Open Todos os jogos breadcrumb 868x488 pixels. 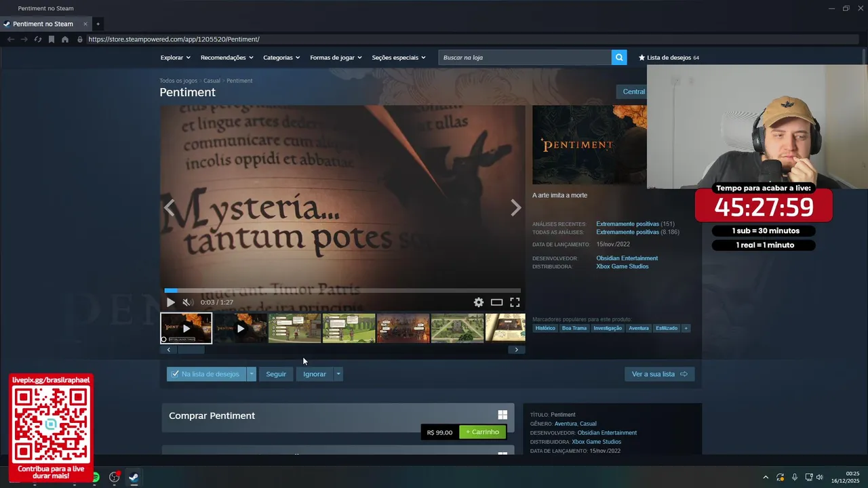(178, 81)
